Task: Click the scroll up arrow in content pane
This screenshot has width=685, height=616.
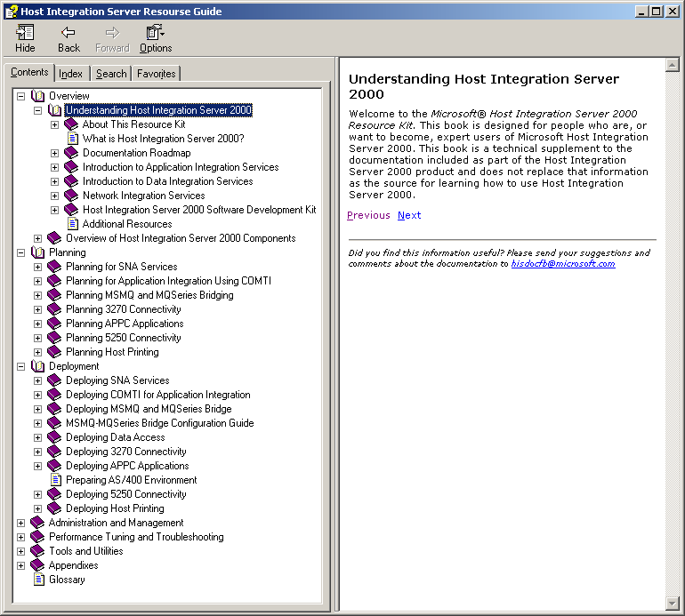Action: coord(672,66)
